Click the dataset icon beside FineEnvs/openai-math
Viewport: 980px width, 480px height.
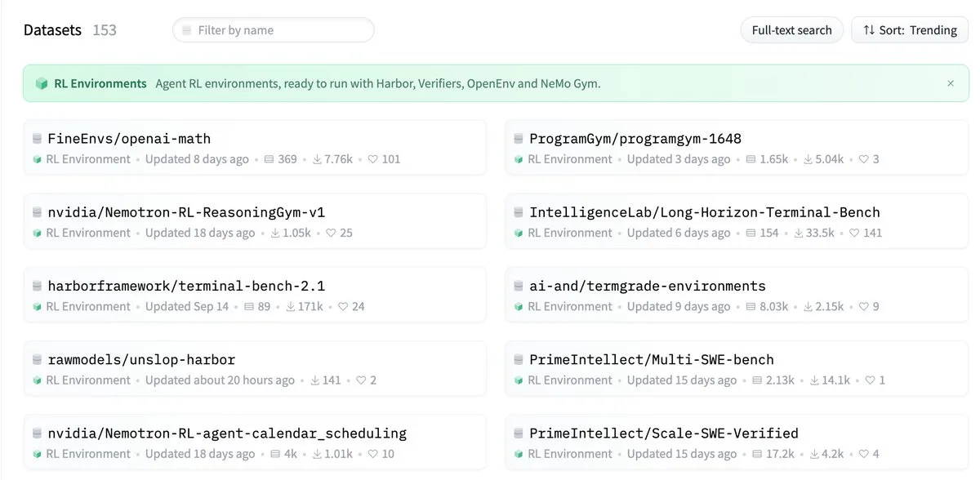37,139
